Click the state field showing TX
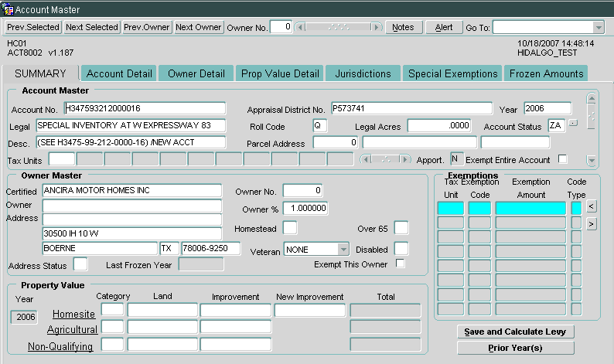614x364 pixels. tap(169, 249)
